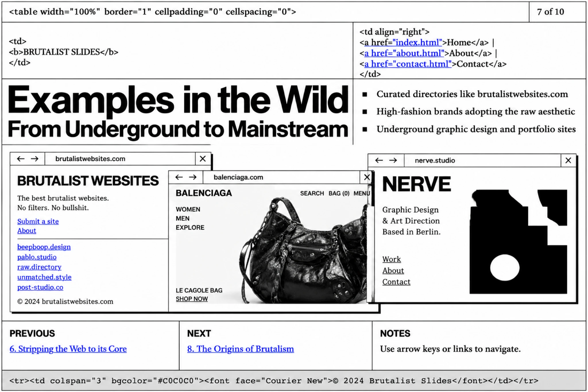Visit the beepboop.design link
Image resolution: width=588 pixels, height=392 pixels.
(44, 247)
